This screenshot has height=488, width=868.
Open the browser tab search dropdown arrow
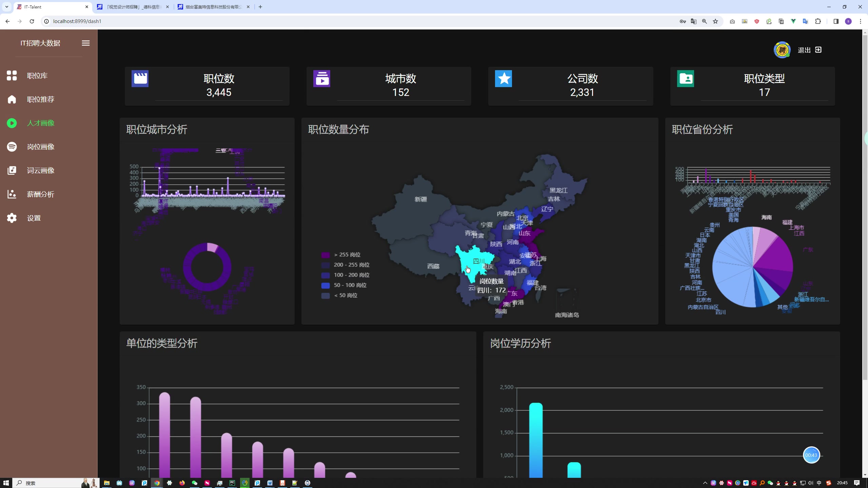click(6, 7)
